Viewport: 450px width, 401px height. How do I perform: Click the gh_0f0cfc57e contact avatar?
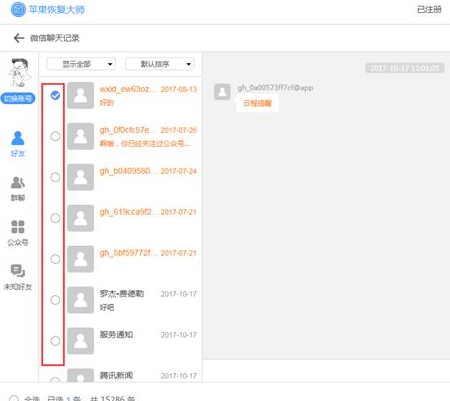(80, 136)
